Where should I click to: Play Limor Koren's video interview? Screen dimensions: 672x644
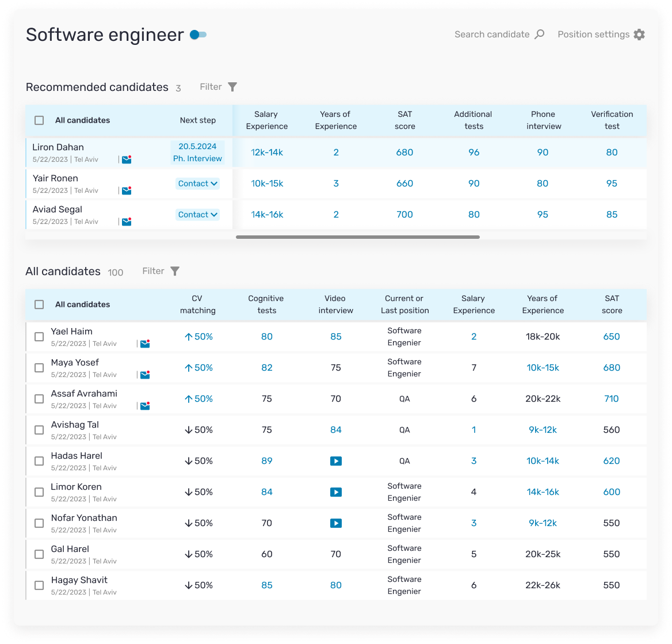(x=335, y=492)
